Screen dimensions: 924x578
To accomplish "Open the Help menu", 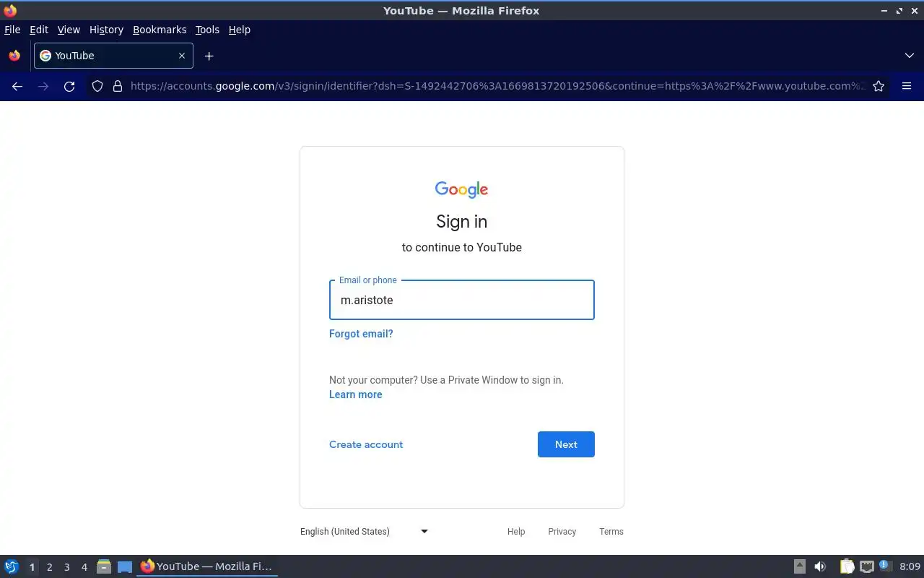I will pos(239,30).
